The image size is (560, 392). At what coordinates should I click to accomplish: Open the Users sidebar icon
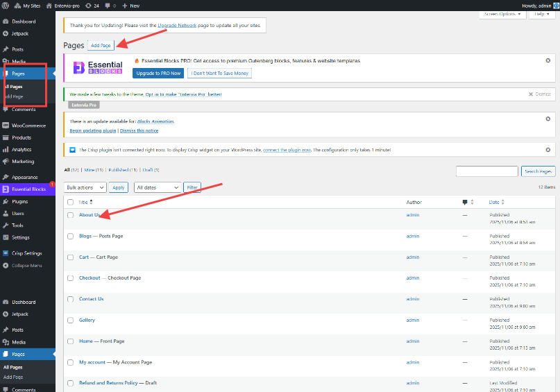6,213
